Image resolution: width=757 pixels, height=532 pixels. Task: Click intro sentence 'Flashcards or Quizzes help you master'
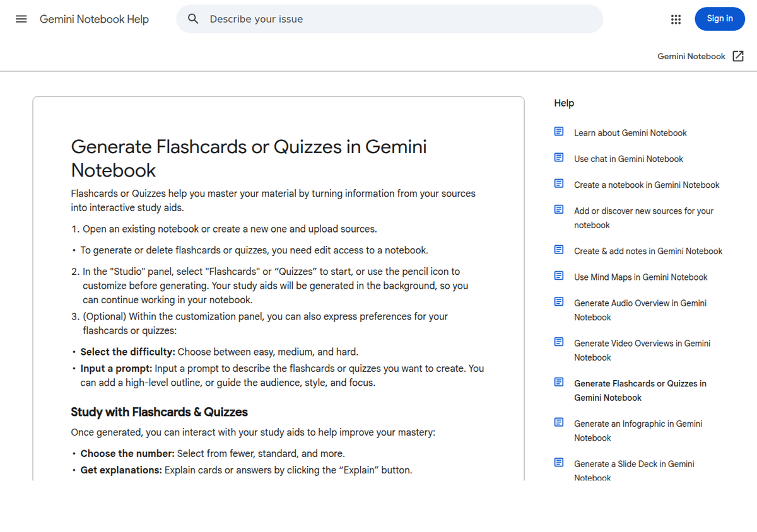[x=273, y=200]
